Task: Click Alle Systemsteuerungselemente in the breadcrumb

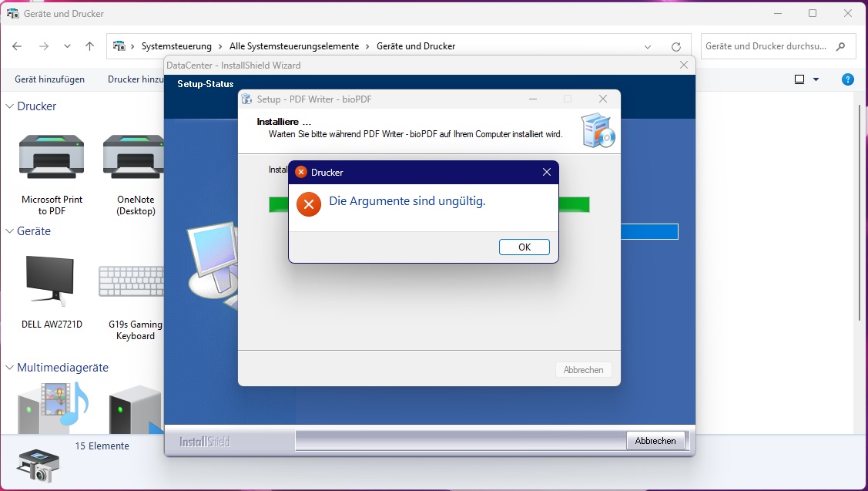Action: pyautogui.click(x=294, y=46)
